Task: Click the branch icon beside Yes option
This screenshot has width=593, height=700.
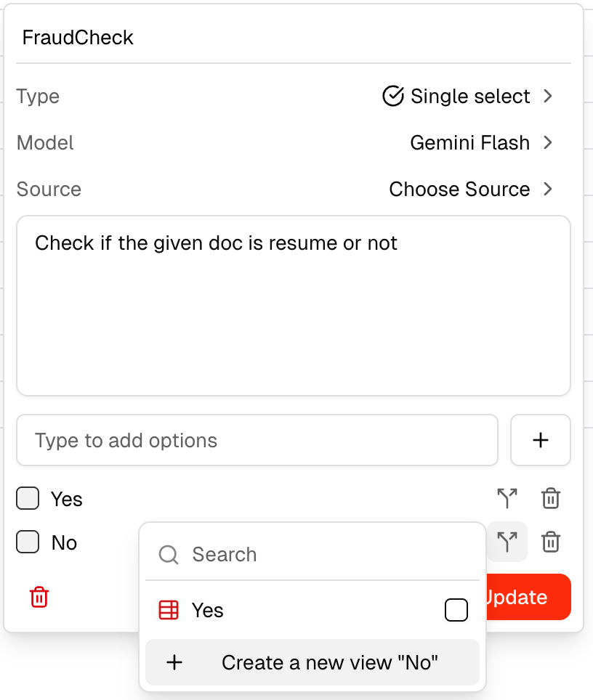Action: [507, 499]
